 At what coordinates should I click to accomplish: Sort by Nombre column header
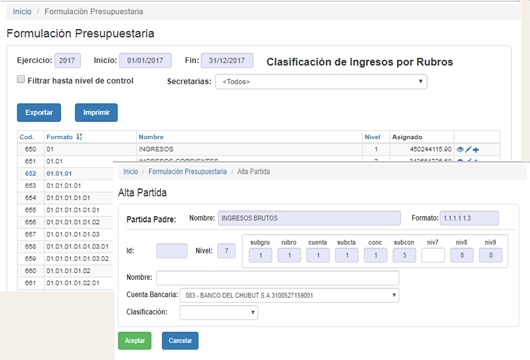tap(151, 137)
